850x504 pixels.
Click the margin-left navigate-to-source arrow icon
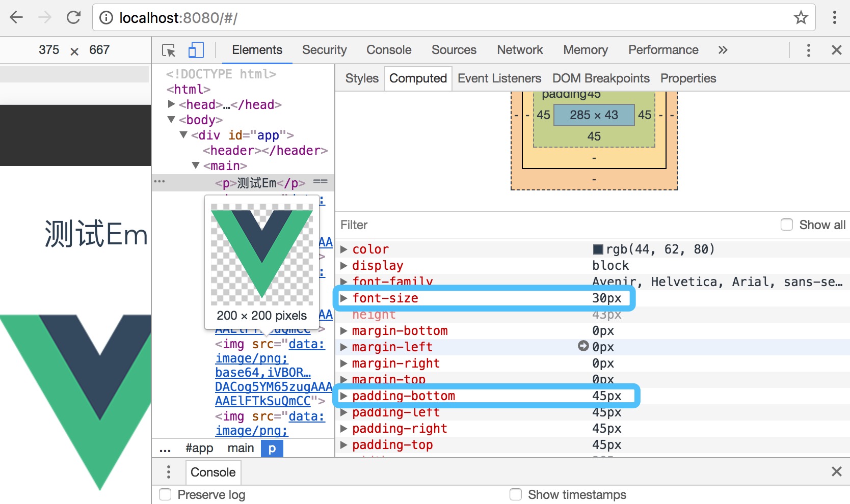click(x=583, y=346)
